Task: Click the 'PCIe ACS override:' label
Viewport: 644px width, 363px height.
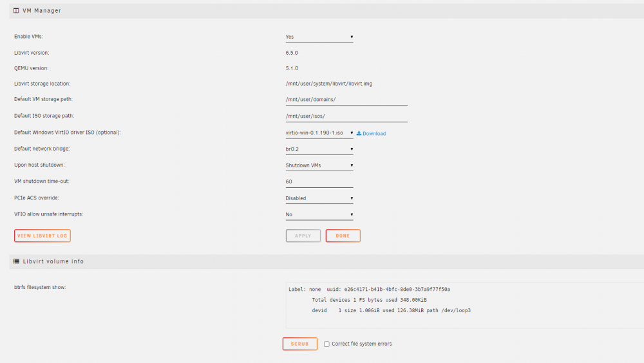Action: pos(37,198)
